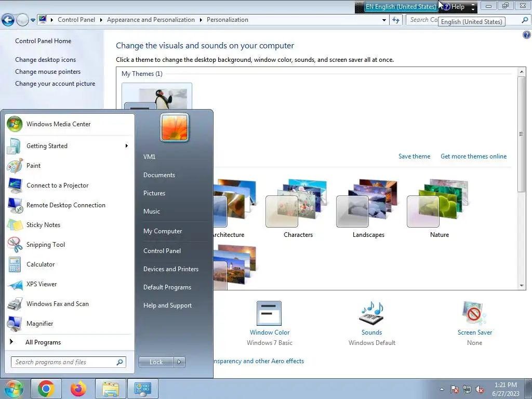This screenshot has height=399, width=532.
Task: Click Get more themes online
Action: point(474,156)
